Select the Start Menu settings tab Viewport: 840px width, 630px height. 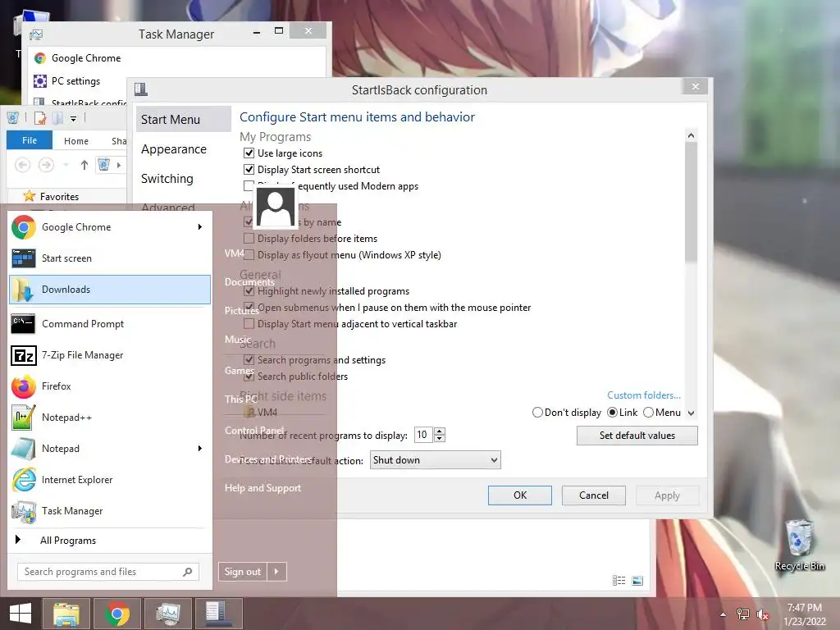click(x=183, y=120)
